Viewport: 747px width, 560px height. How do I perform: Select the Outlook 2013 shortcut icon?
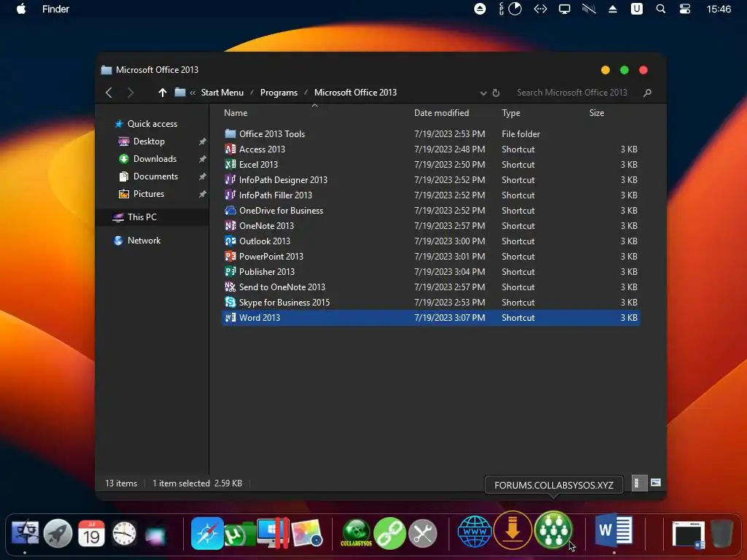click(x=230, y=241)
